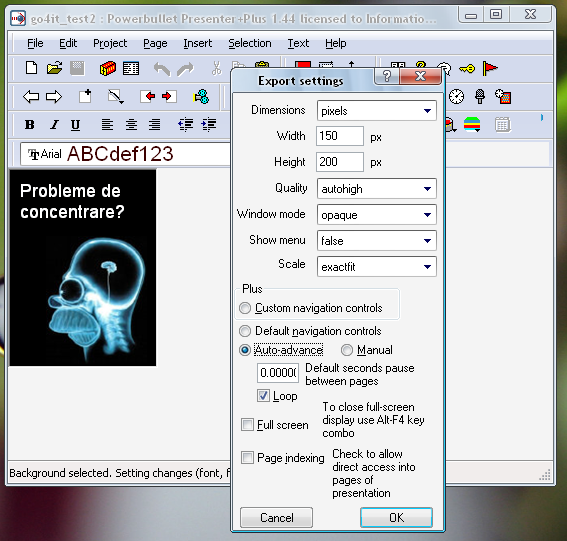This screenshot has width=567, height=541.
Task: Click the clock timing icon
Action: (457, 97)
